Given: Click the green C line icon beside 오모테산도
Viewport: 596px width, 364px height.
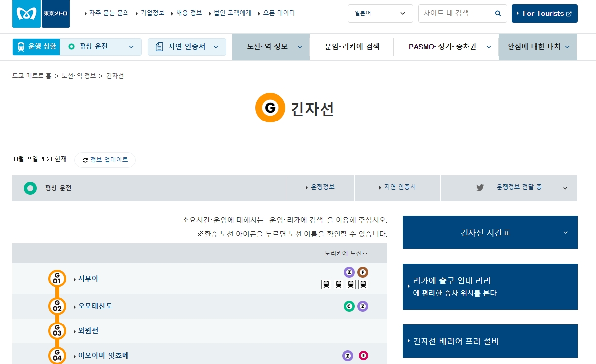Looking at the screenshot, I should pyautogui.click(x=349, y=306).
